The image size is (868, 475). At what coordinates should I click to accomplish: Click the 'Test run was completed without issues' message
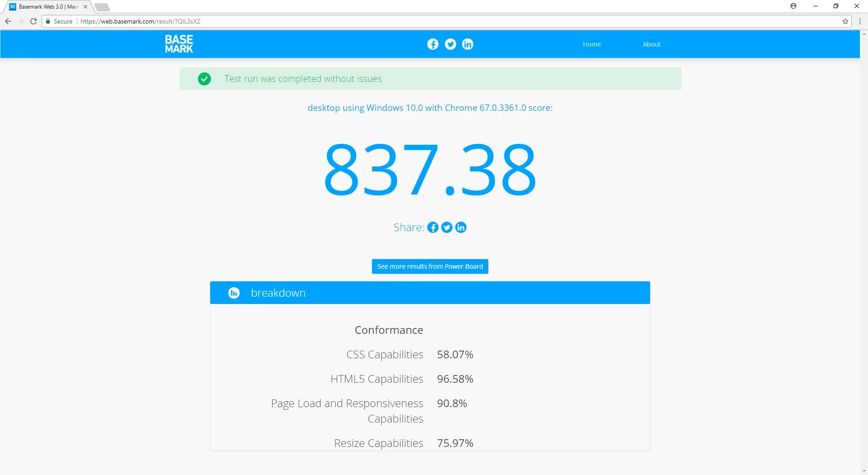point(303,79)
